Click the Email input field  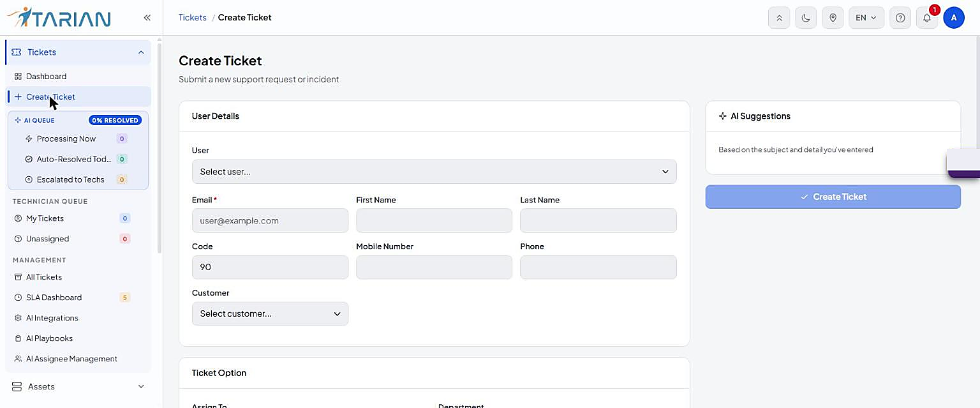(x=270, y=221)
